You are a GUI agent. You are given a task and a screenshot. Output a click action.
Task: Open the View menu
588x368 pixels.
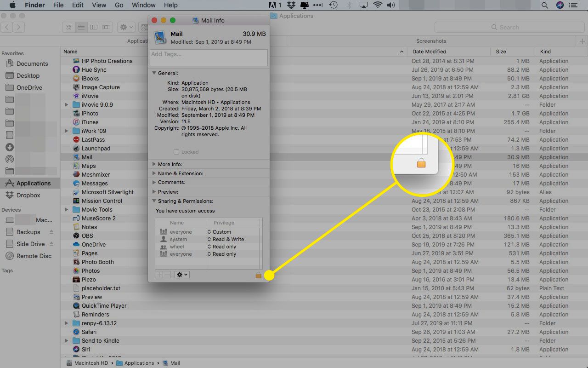(x=99, y=5)
